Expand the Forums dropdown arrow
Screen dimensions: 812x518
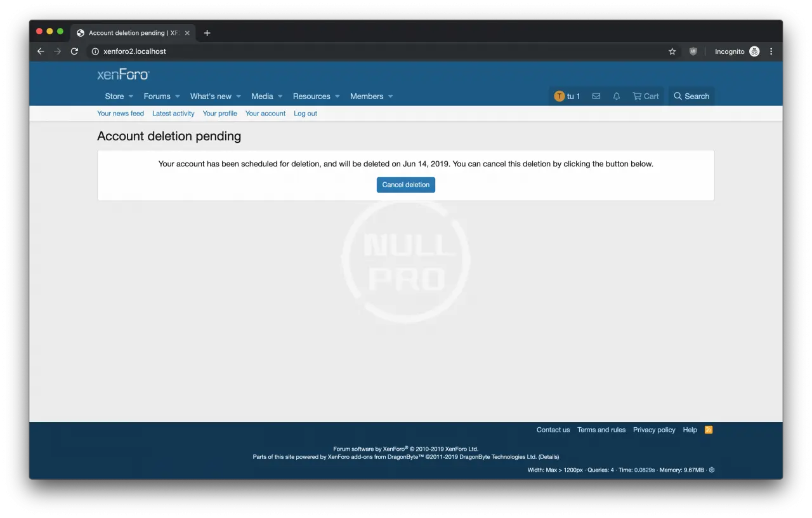[178, 96]
